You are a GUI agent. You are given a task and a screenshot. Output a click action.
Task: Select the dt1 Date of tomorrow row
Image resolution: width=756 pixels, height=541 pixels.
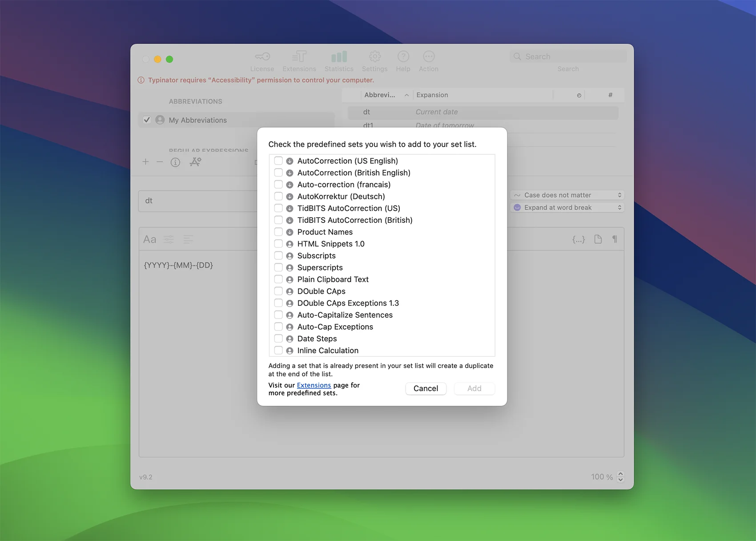point(483,125)
